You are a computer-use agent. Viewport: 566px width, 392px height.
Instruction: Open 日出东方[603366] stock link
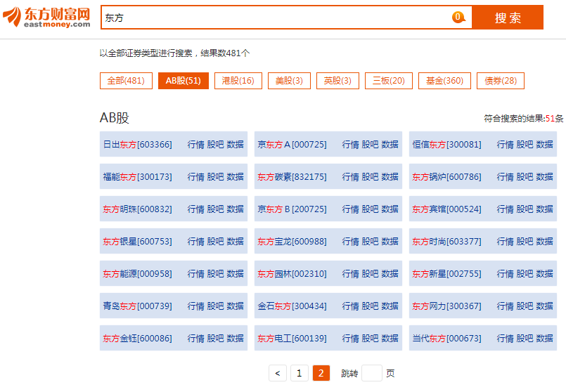(x=138, y=144)
